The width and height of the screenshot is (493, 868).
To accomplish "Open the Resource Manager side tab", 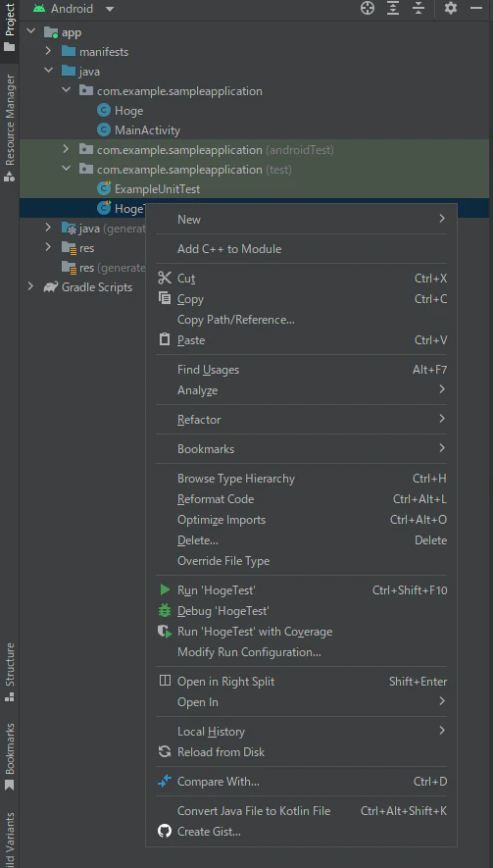I will click(x=10, y=128).
